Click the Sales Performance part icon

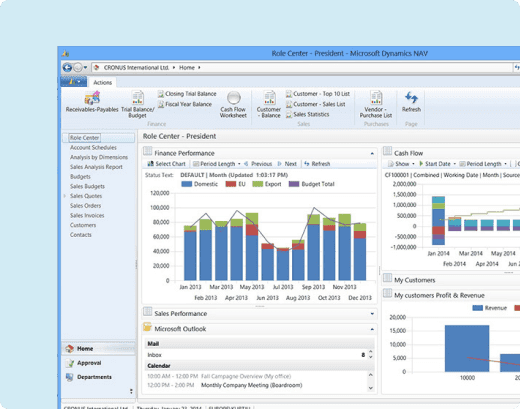coord(148,312)
